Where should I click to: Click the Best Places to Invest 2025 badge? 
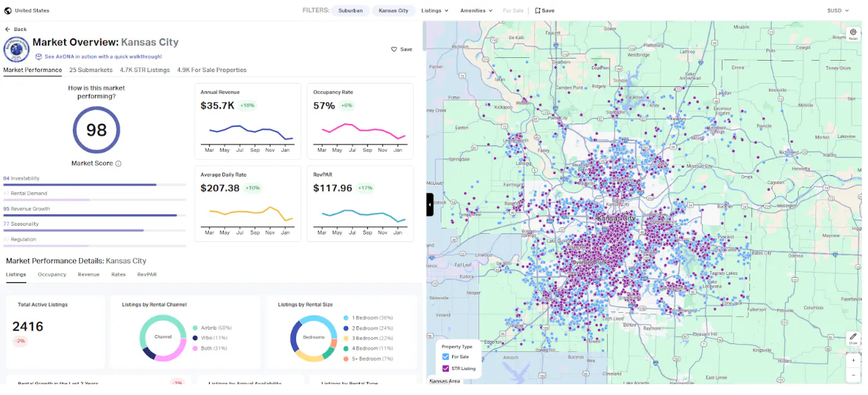tap(16, 49)
